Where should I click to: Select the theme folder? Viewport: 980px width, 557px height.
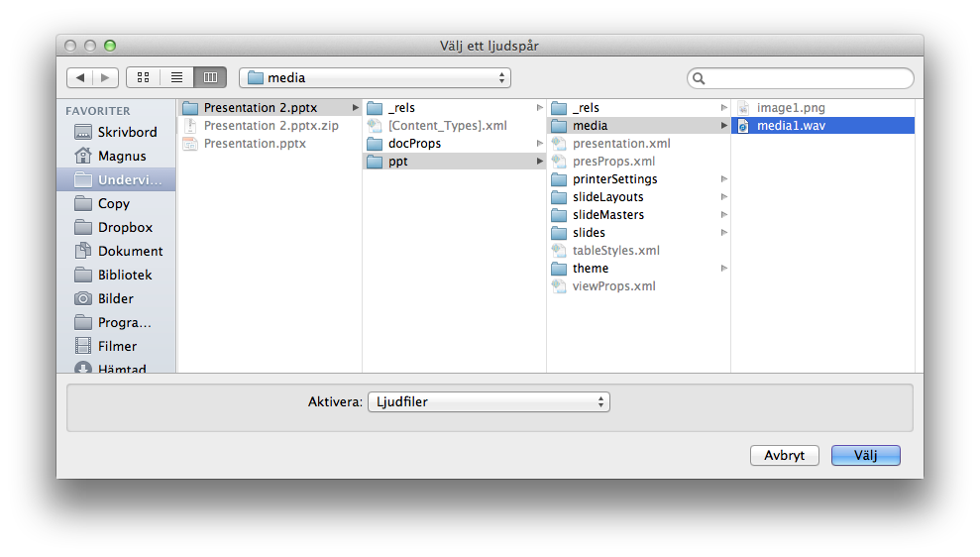[590, 269]
